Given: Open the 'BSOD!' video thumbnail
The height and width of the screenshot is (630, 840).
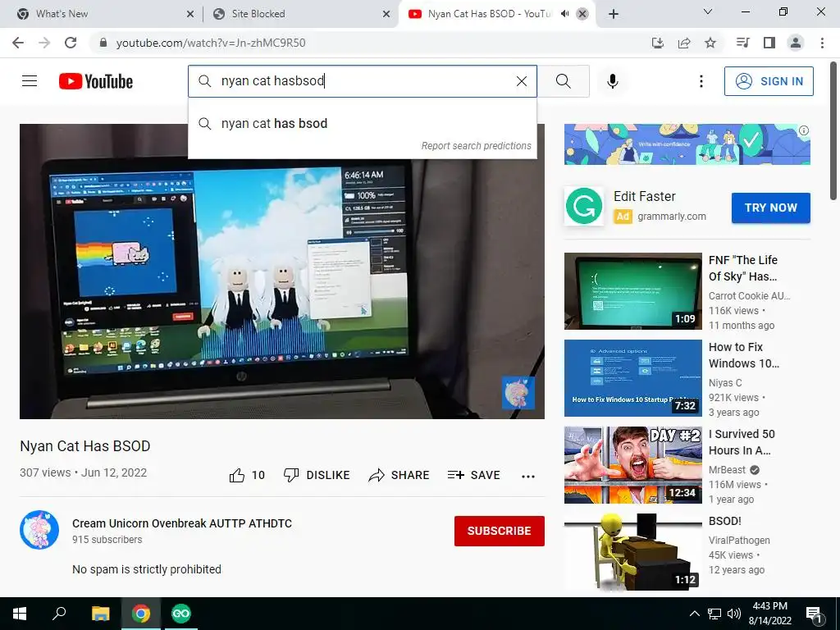Looking at the screenshot, I should (632, 552).
